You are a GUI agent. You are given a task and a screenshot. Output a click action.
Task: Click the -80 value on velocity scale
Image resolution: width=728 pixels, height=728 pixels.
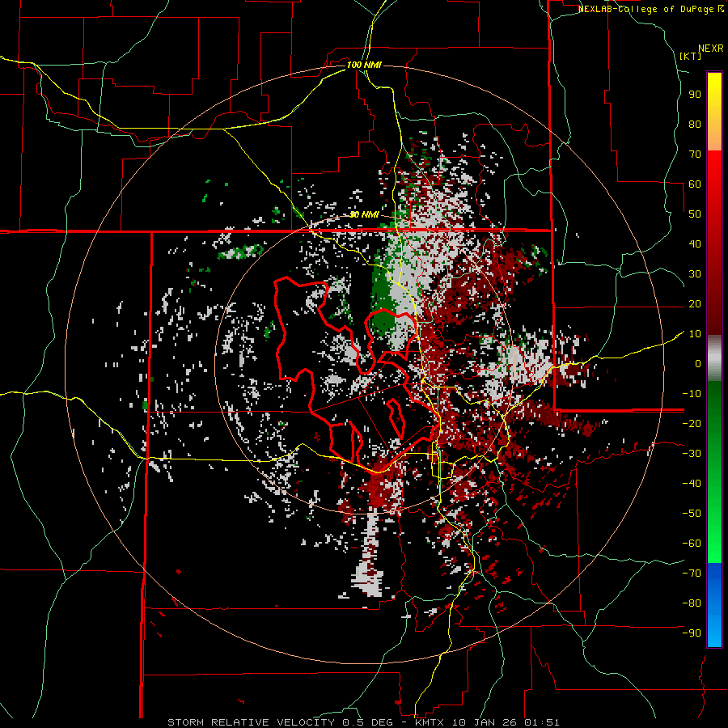(692, 603)
